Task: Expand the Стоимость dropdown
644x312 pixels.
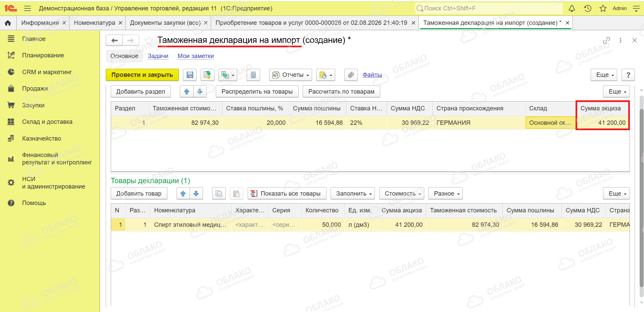Action: (402, 194)
